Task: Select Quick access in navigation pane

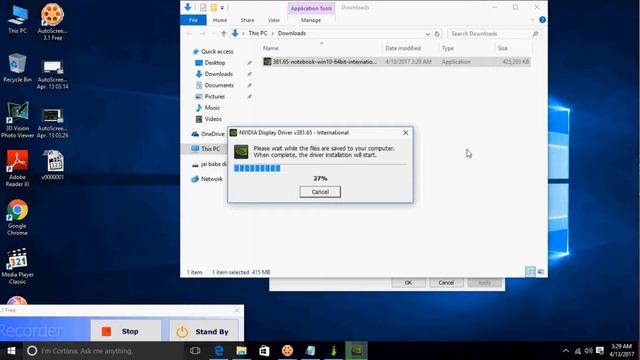Action: [x=217, y=51]
